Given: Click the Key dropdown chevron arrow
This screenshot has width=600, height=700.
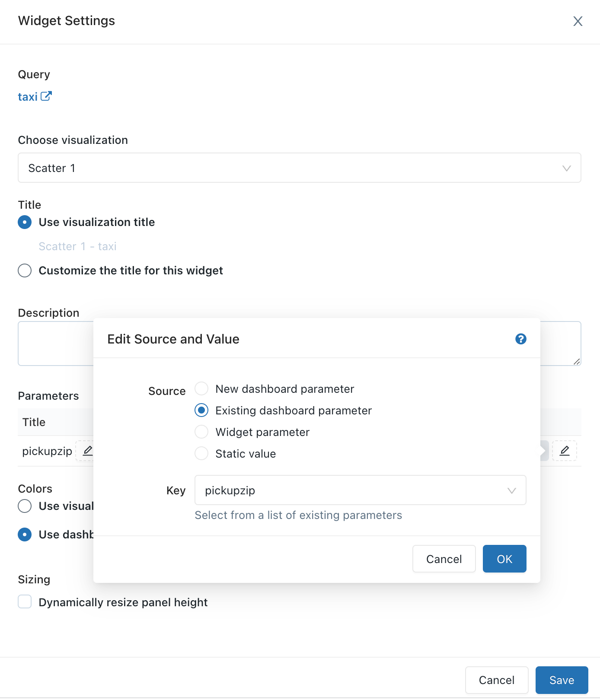Looking at the screenshot, I should [512, 490].
